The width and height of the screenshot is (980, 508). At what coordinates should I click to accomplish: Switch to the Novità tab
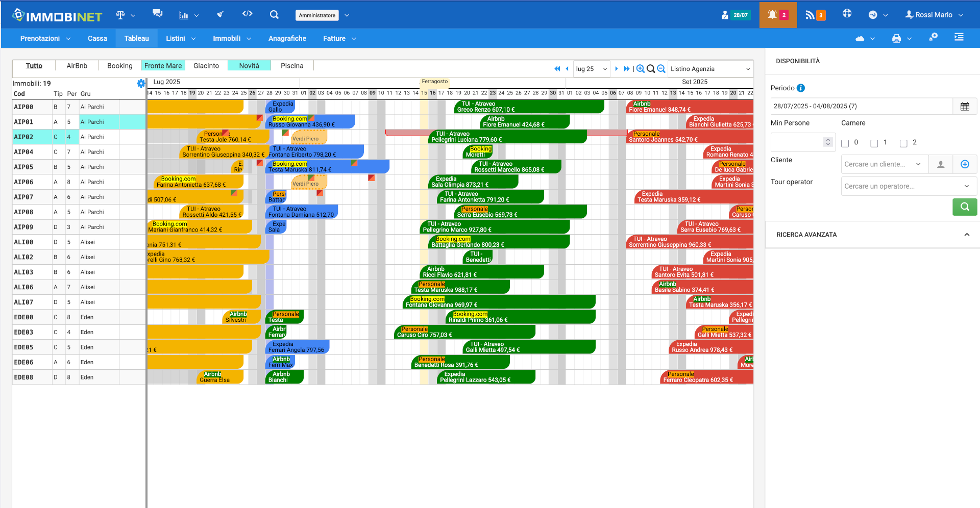point(249,66)
